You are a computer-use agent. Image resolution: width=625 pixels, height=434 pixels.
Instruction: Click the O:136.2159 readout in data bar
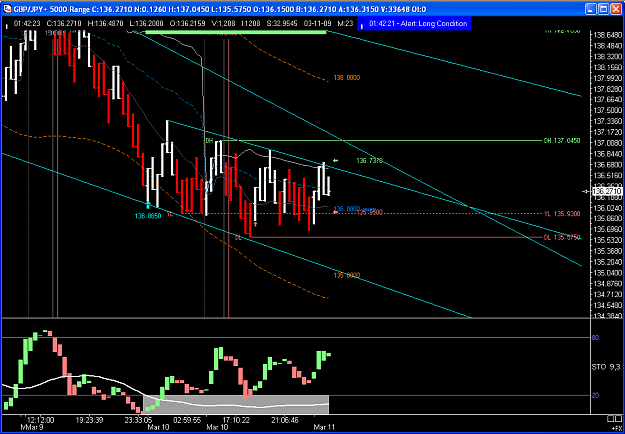point(186,24)
